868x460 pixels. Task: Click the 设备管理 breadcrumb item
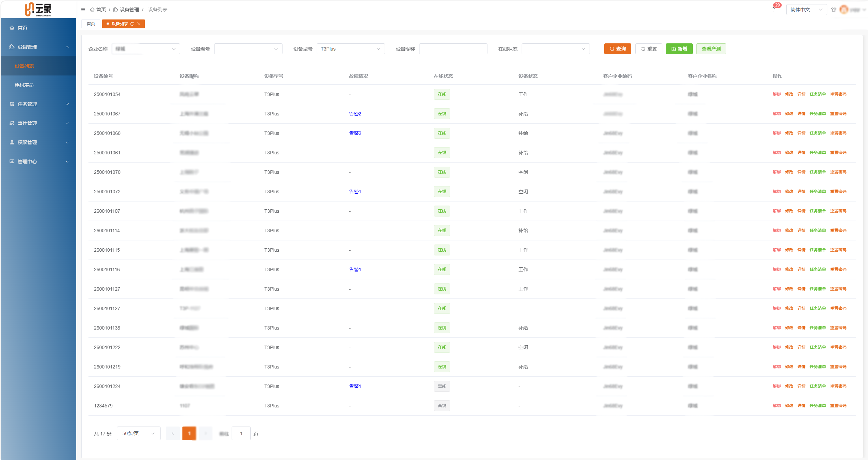pyautogui.click(x=126, y=10)
